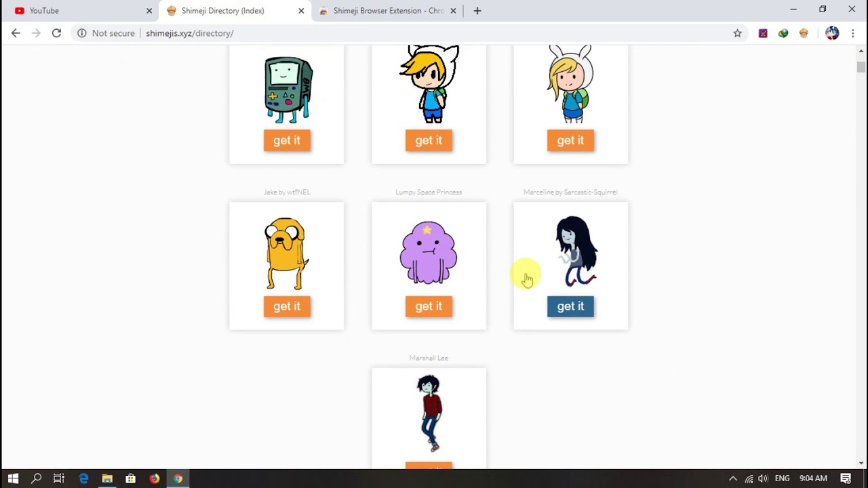This screenshot has height=488, width=868.
Task: Click the Marceline character image
Action: (576, 251)
